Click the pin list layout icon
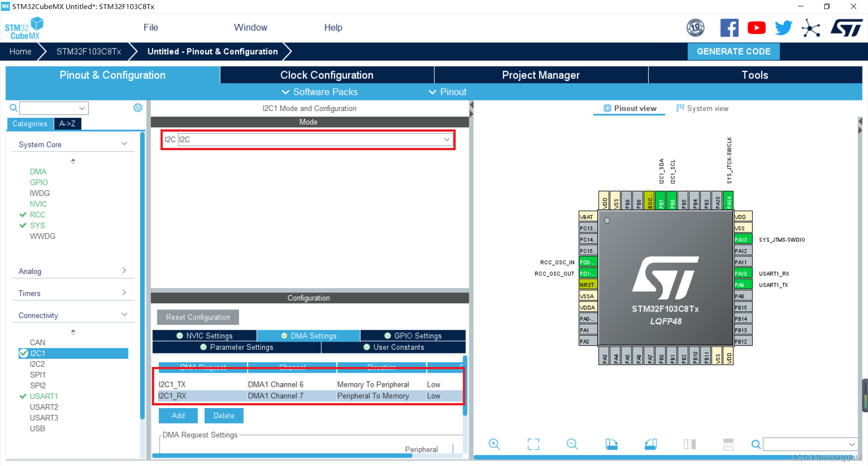This screenshot has width=868, height=466. pyautogui.click(x=728, y=444)
